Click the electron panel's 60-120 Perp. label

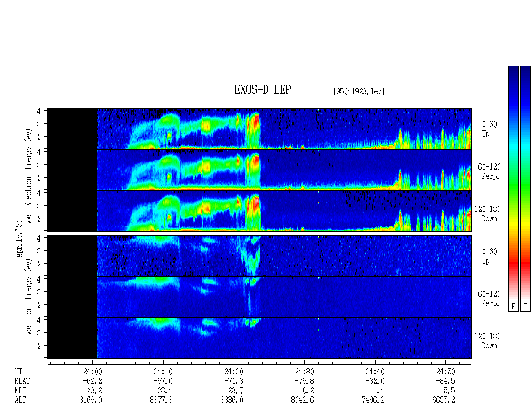pos(489,172)
